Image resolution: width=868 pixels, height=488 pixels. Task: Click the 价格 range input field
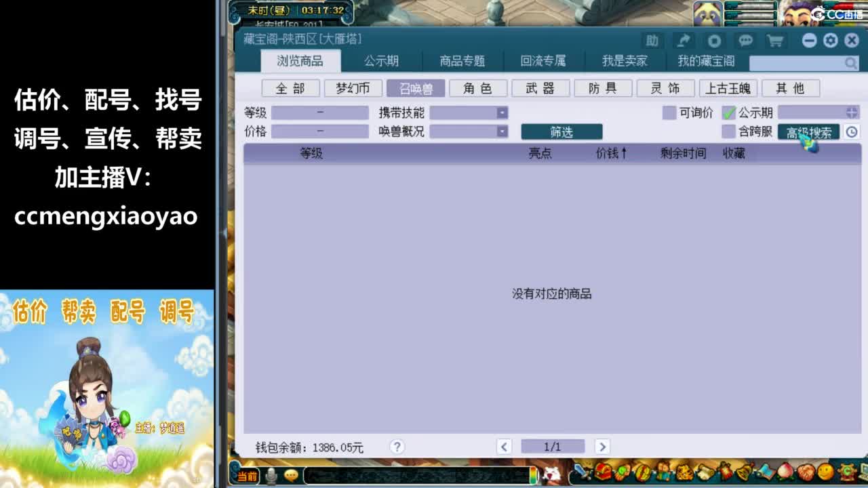click(x=320, y=131)
